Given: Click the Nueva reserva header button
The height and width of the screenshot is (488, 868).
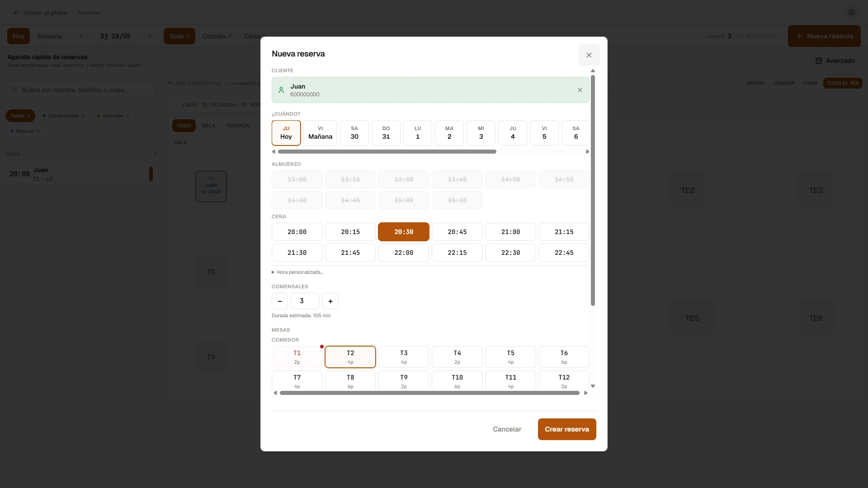Looking at the screenshot, I should (x=824, y=36).
